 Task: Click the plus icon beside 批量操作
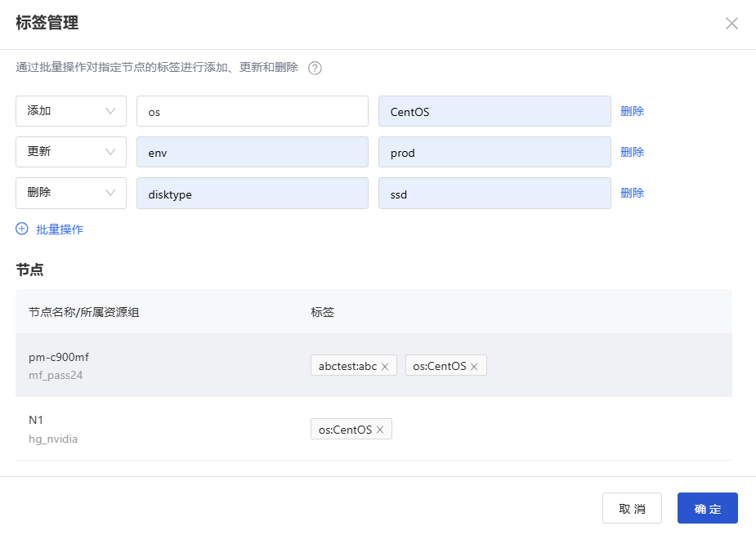[22, 229]
